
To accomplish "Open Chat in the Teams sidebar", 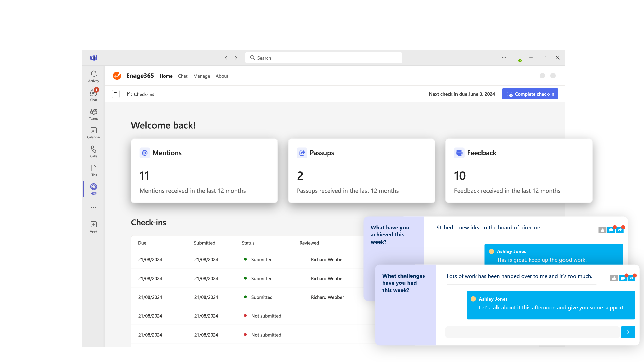I will click(93, 95).
